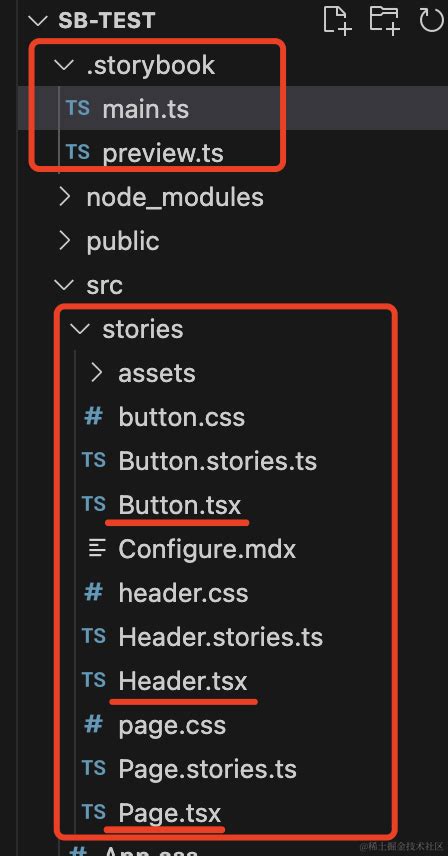The image size is (448, 856).
Task: Collapse the SB-TEST project root
Action: pyautogui.click(x=38, y=21)
